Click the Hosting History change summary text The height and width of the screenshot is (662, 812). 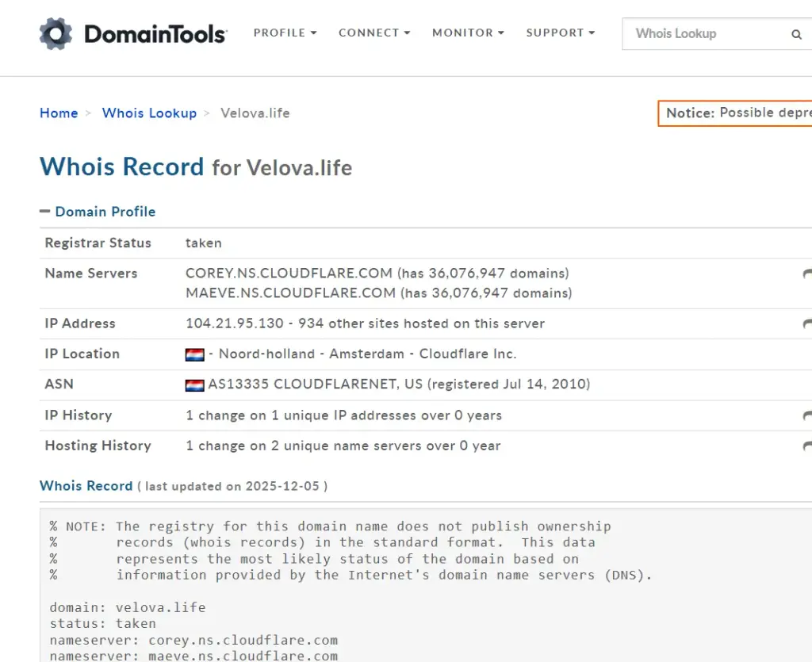tap(343, 446)
